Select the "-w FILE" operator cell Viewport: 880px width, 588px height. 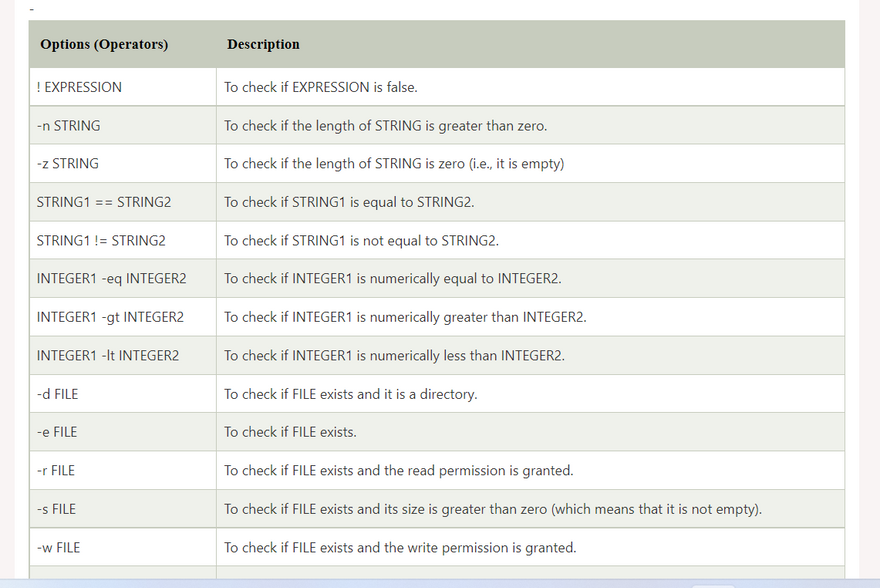pos(58,548)
